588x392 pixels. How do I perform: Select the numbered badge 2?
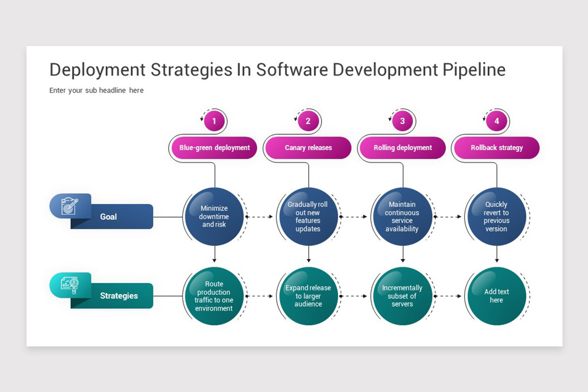click(x=308, y=121)
